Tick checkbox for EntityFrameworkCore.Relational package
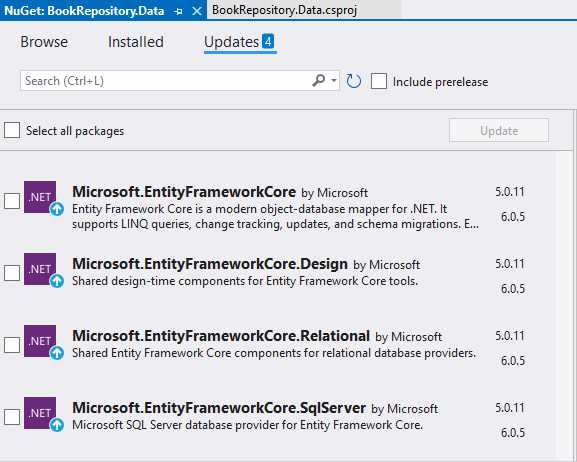Screen dimensions: 577x462 tap(12, 345)
